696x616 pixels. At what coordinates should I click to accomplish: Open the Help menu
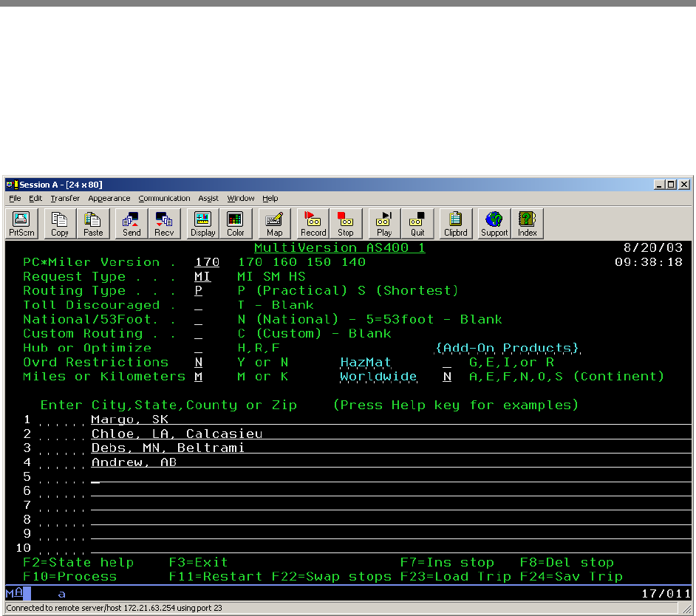pos(270,199)
